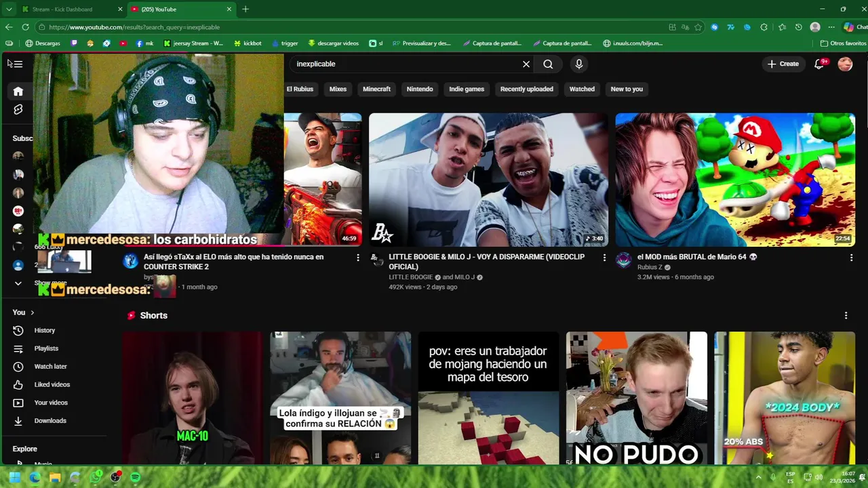The height and width of the screenshot is (488, 868).
Task: Open the YouTube account avatar menu
Action: tap(845, 64)
